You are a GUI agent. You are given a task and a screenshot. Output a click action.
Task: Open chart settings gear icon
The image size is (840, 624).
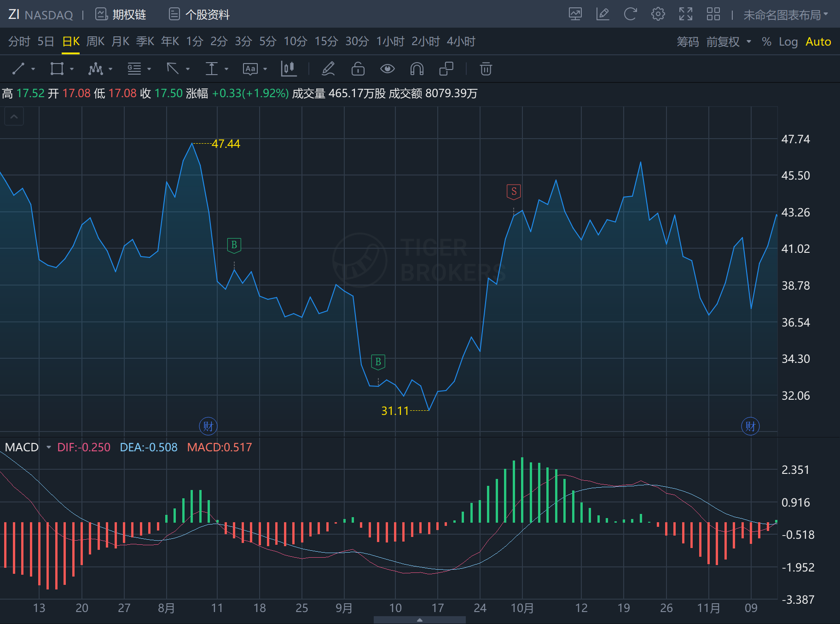coord(658,14)
